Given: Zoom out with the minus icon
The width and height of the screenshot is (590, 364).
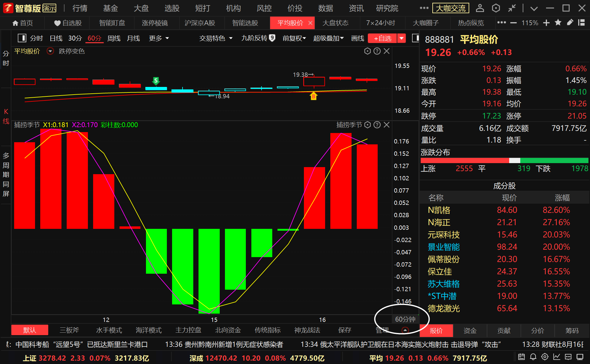Looking at the screenshot, I should (x=513, y=23).
